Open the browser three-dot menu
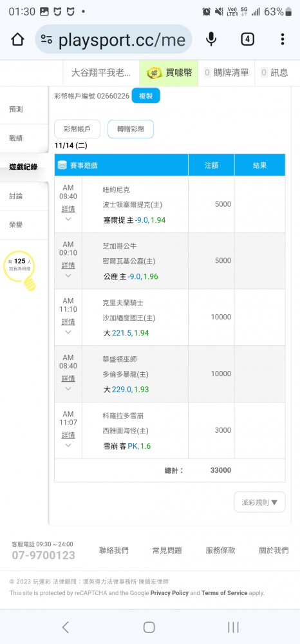The height and width of the screenshot is (644, 300). coord(283,39)
